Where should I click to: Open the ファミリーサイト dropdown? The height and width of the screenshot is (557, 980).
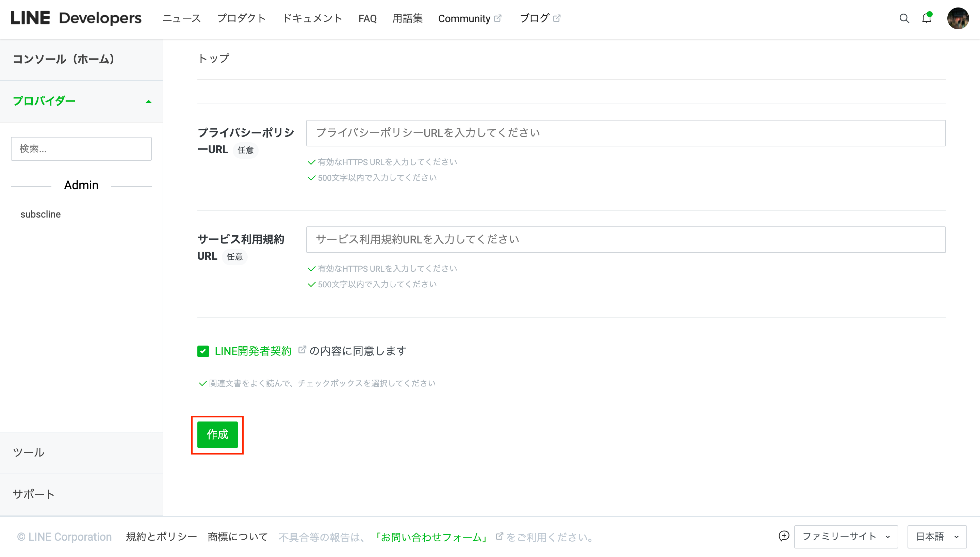[846, 537]
